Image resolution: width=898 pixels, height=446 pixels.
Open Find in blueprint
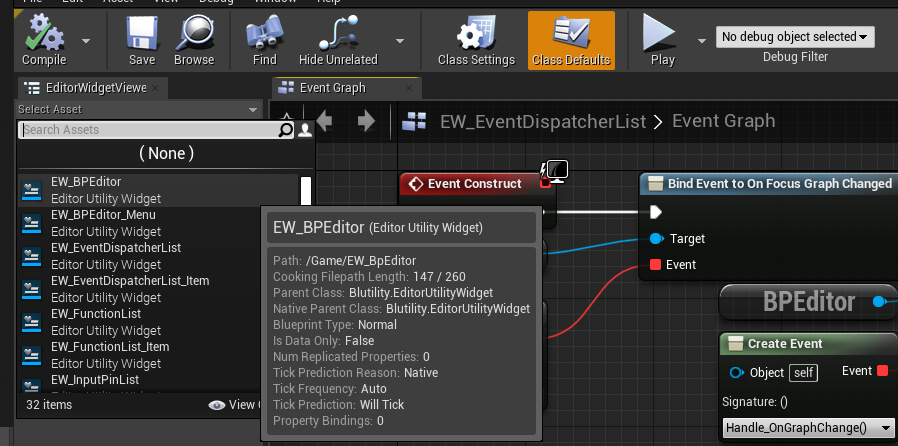tap(265, 40)
